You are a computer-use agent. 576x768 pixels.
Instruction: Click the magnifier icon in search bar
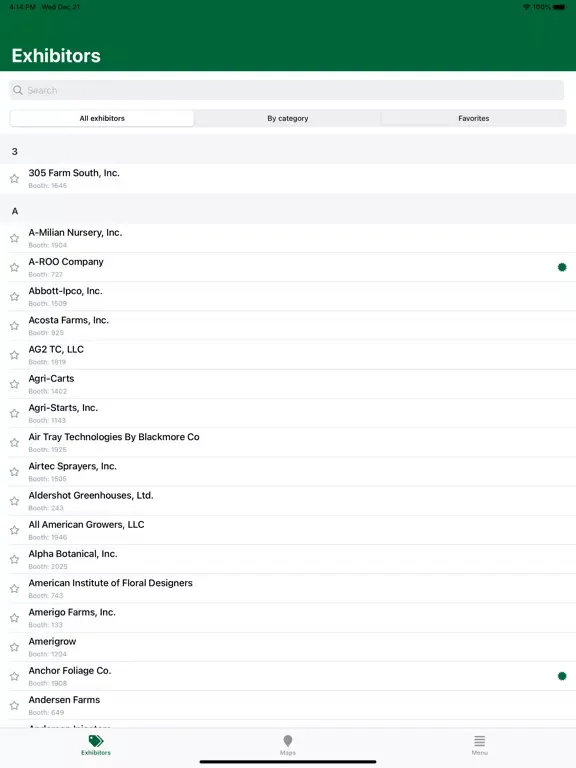[x=18, y=90]
